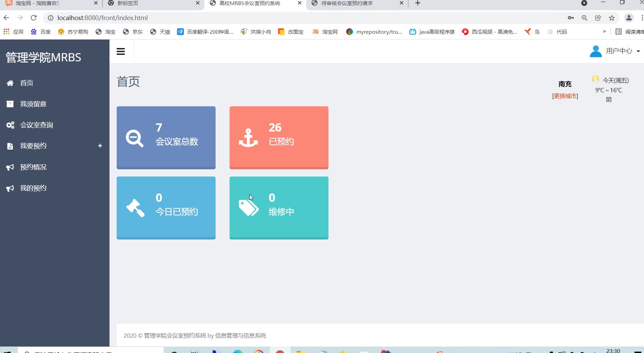Click the tags icon on 维修中 card
The width and height of the screenshot is (644, 353).
(x=249, y=208)
